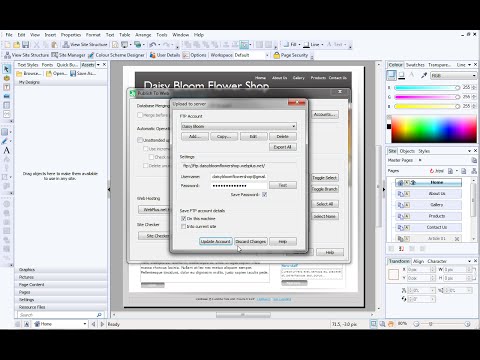
Task: Pick the eyedropper colour picker tool
Action: (424, 75)
